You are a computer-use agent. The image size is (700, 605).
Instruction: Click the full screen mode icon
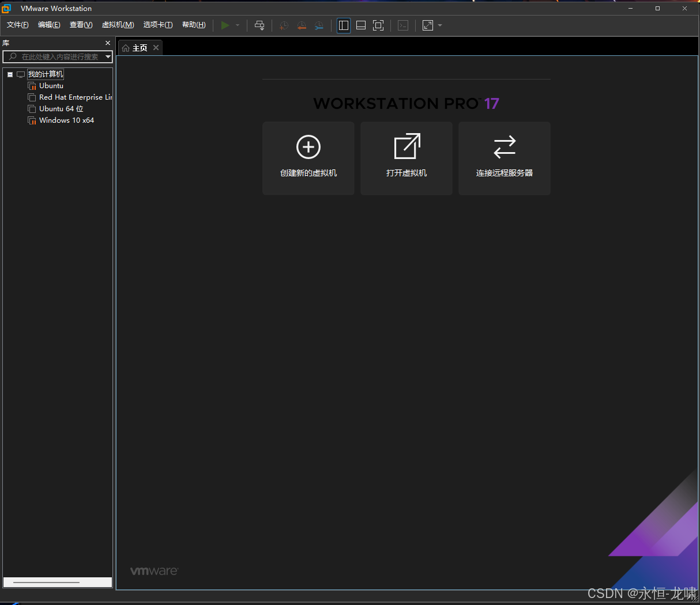click(378, 25)
